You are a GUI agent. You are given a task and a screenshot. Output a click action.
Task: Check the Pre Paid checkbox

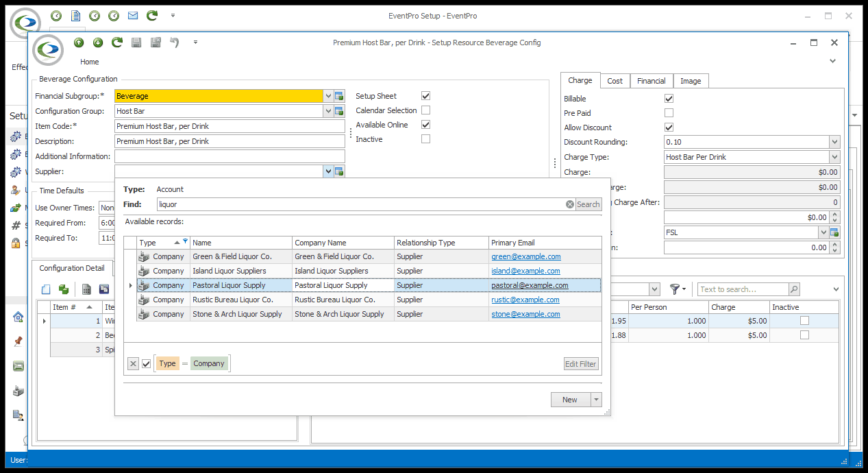pos(669,113)
